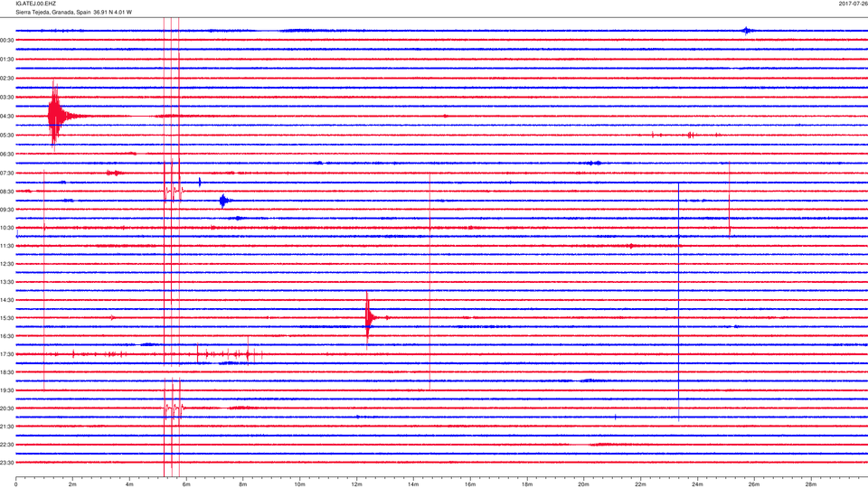Select the 07:30 time row label
The width and height of the screenshot is (868, 488).
point(7,174)
